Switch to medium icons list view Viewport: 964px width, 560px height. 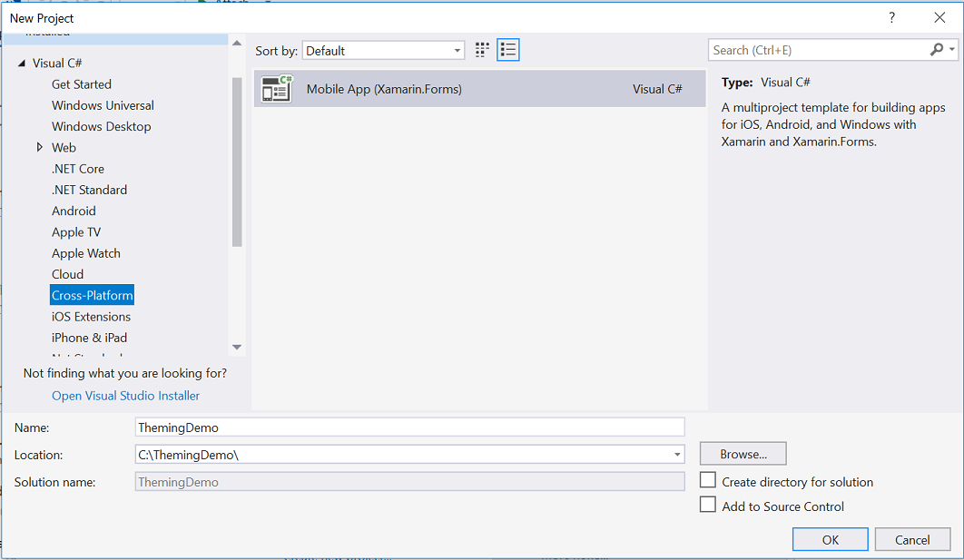pos(507,50)
